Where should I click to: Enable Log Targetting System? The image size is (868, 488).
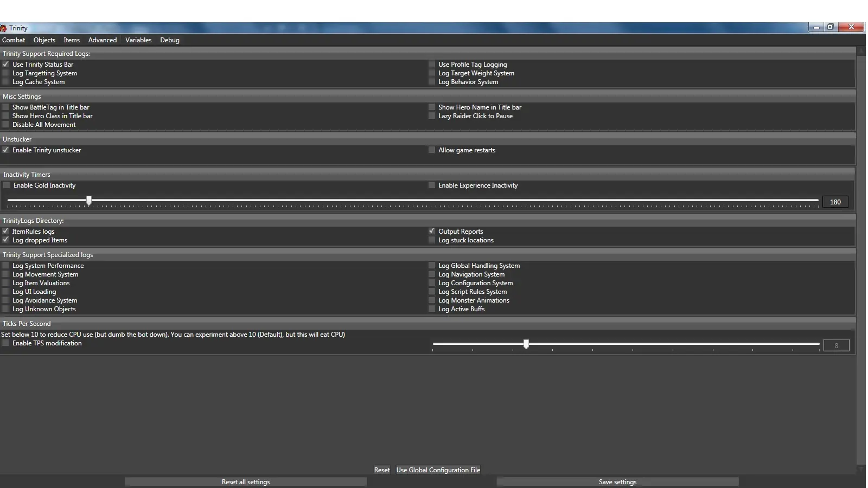point(6,73)
